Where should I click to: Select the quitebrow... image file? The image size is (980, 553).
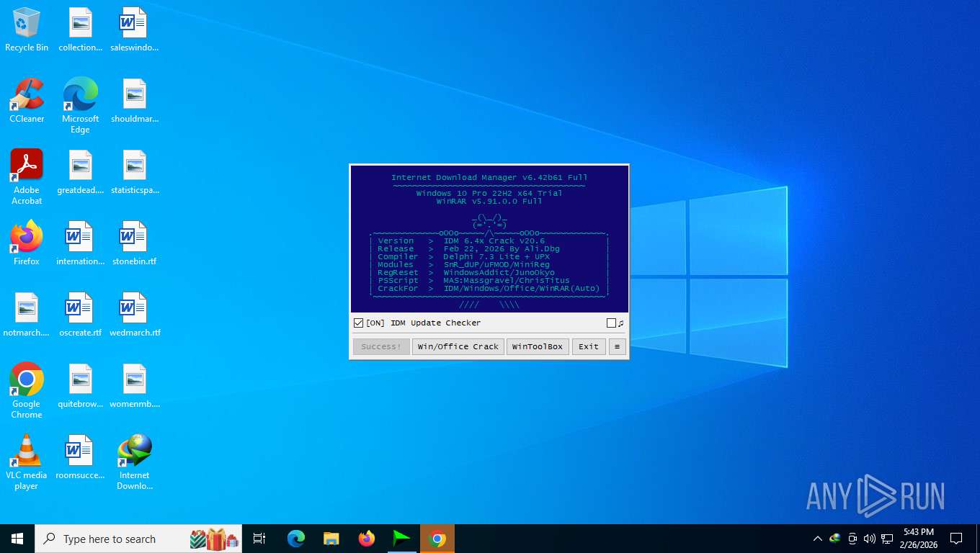tap(80, 386)
